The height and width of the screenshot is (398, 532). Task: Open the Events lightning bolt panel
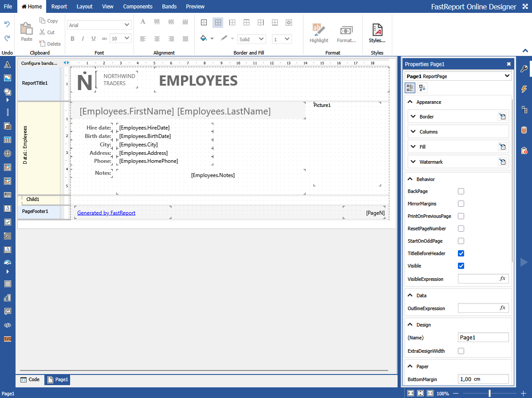pos(524,89)
